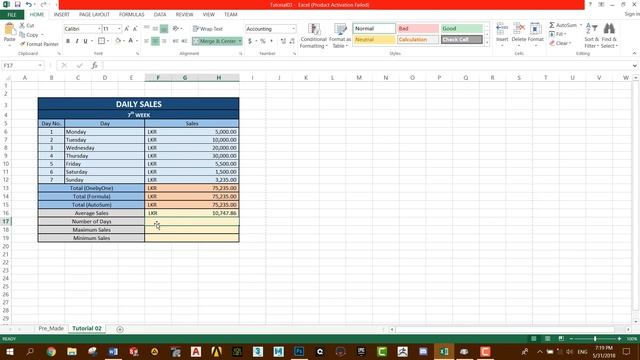The width and height of the screenshot is (640, 360).
Task: Expand the Fill Color dropdown arrow
Action: (x=124, y=41)
